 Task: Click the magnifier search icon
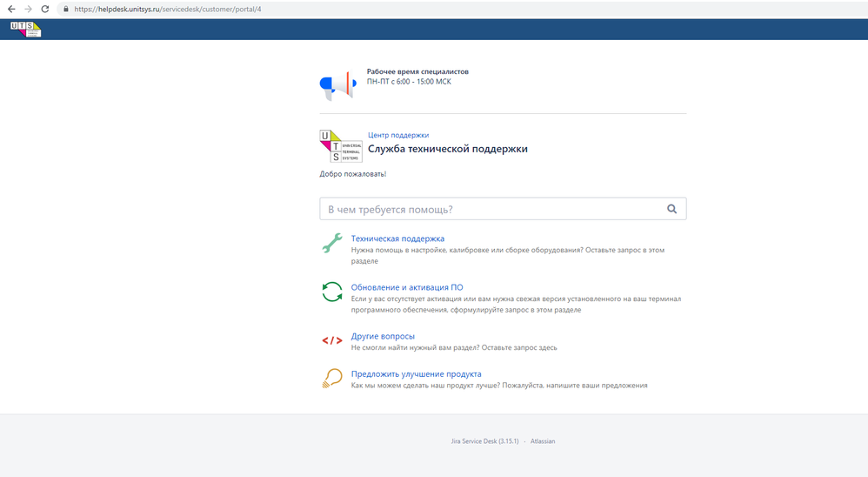(x=671, y=209)
